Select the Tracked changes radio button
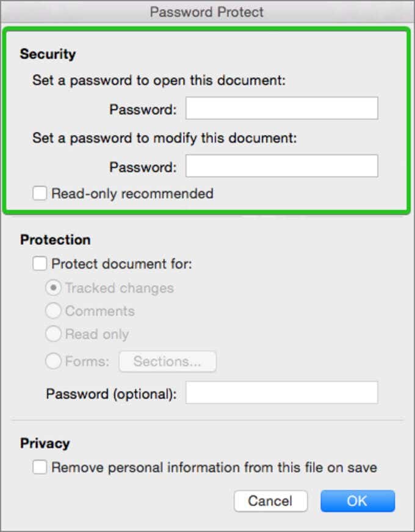Screen dimensions: 415x532 tap(54, 288)
